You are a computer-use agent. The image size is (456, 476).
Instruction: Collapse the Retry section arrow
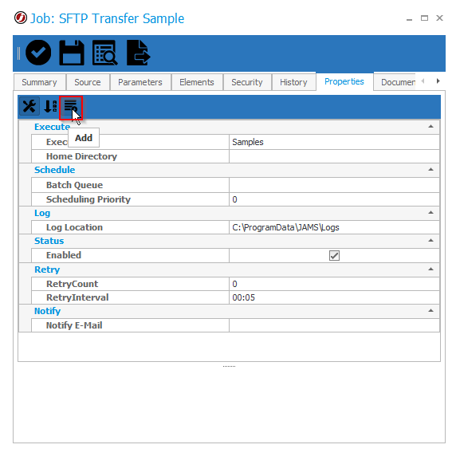coord(430,269)
